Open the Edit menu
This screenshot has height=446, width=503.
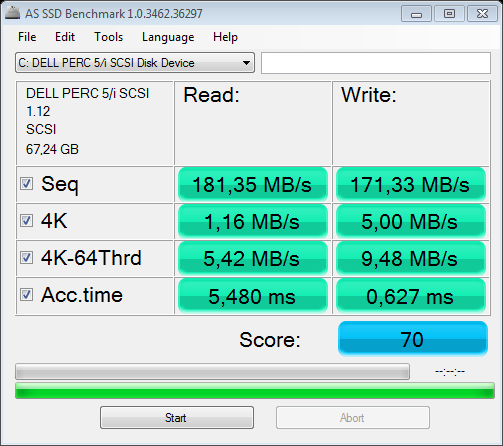(x=65, y=37)
